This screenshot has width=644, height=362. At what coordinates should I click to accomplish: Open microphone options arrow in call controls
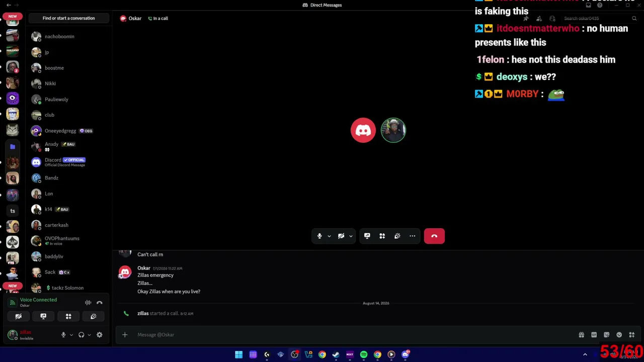click(329, 236)
